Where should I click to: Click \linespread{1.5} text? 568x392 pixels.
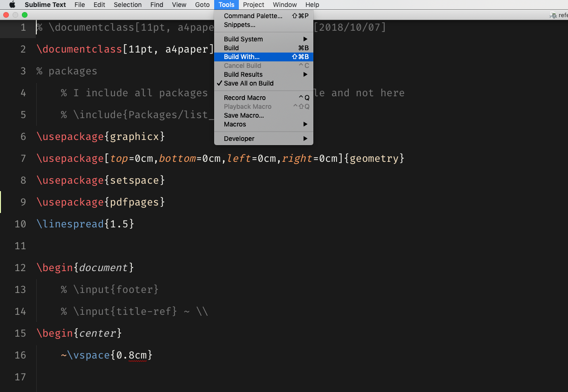coord(85,224)
